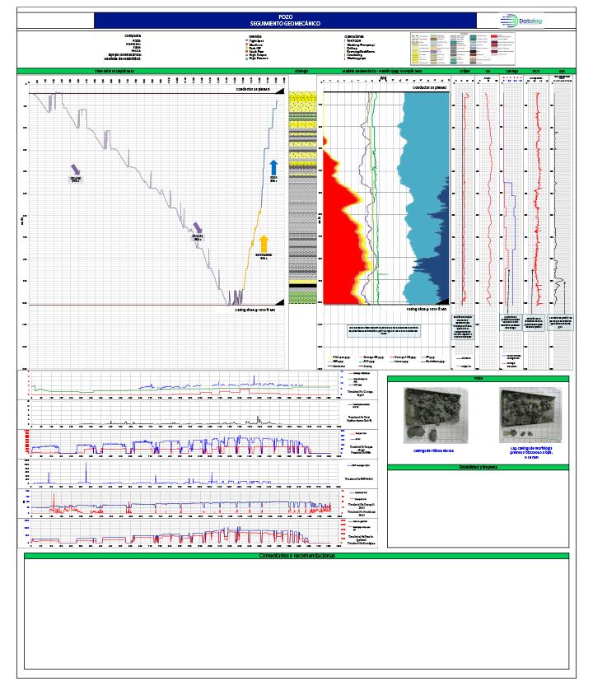Viewport: 593px width, 700px height.
Task: Click the annotation note under the caliper track
Action: click(x=463, y=327)
